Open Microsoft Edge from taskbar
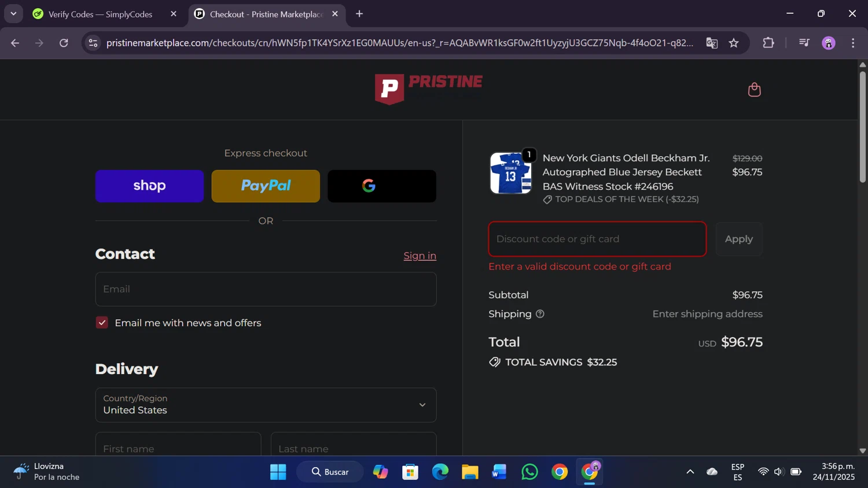The width and height of the screenshot is (868, 488). click(440, 472)
